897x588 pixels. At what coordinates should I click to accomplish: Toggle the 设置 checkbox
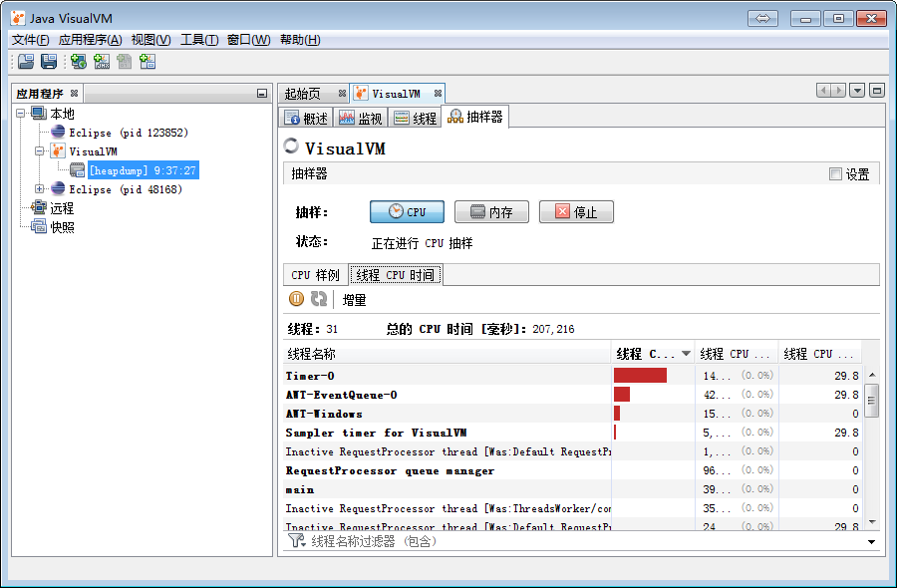click(835, 173)
